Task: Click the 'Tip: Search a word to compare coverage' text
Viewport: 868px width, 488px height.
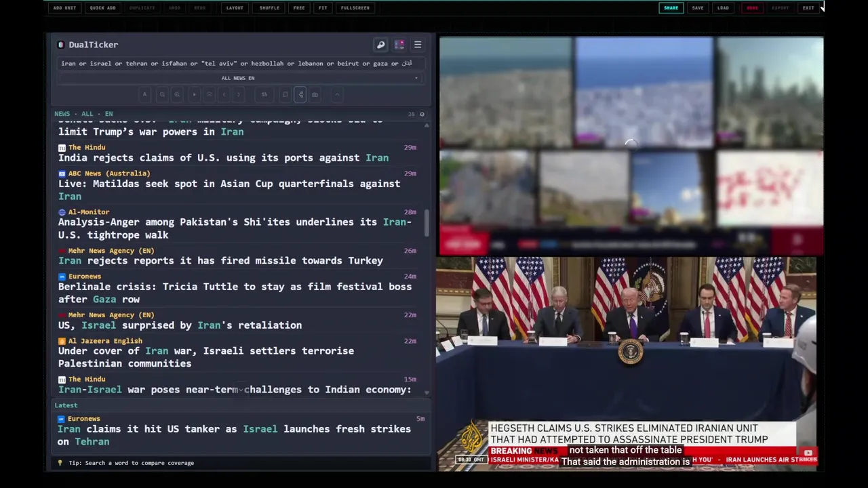Action: coord(131,463)
